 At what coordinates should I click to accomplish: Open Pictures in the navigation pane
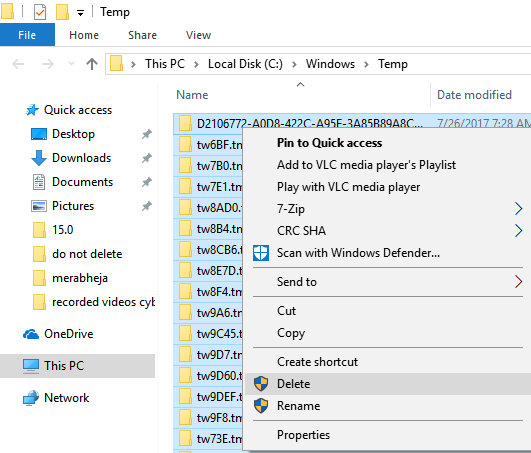click(73, 206)
